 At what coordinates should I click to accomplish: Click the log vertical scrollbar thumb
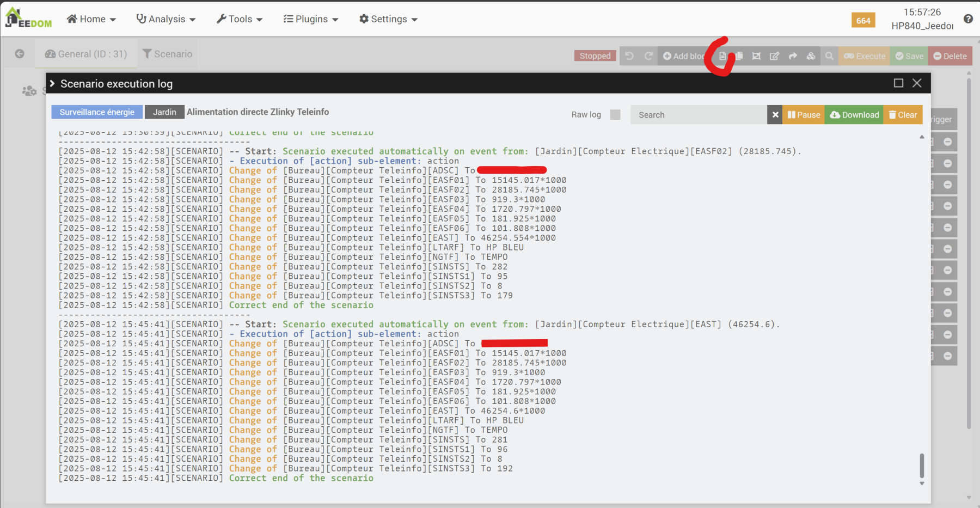click(922, 465)
